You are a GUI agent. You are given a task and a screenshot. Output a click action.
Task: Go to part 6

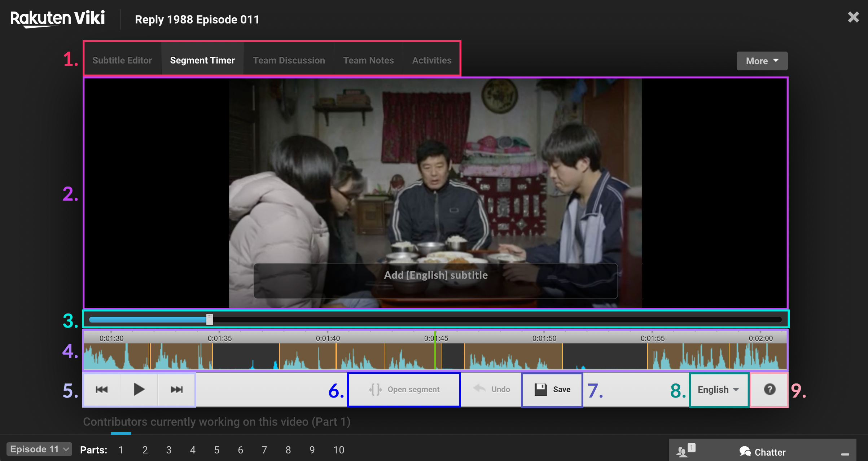pos(240,450)
